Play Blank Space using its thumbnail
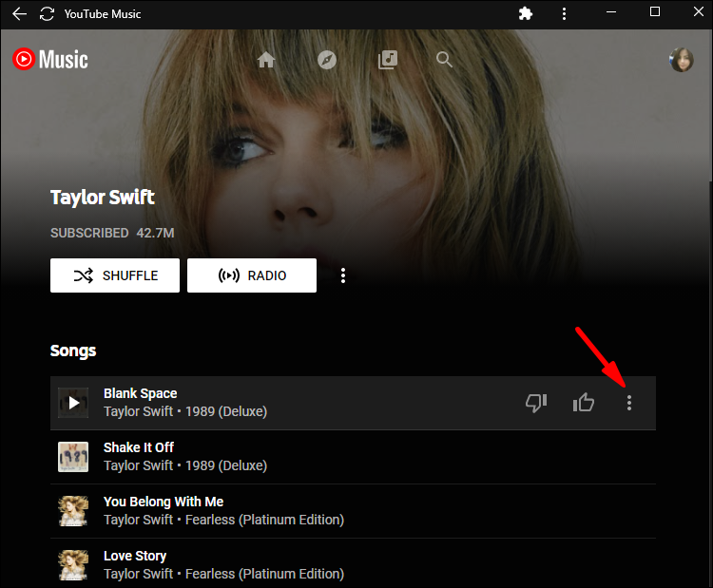This screenshot has width=713, height=588. tap(73, 403)
